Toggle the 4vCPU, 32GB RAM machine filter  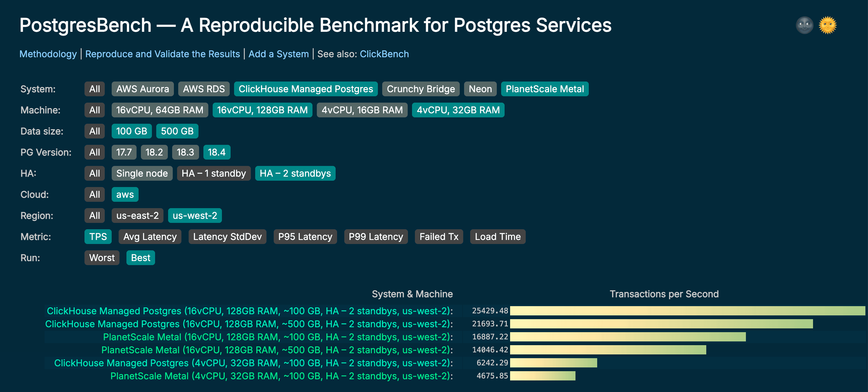coord(458,110)
